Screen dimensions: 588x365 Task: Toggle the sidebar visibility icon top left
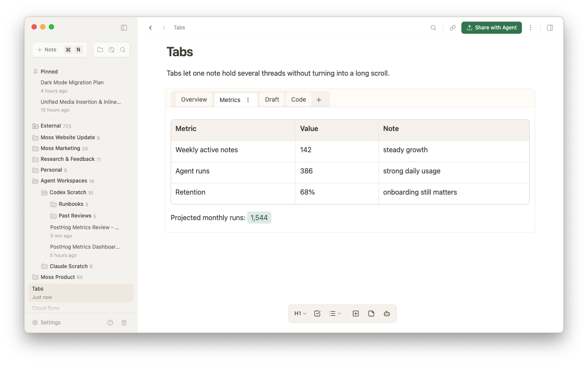pyautogui.click(x=124, y=27)
